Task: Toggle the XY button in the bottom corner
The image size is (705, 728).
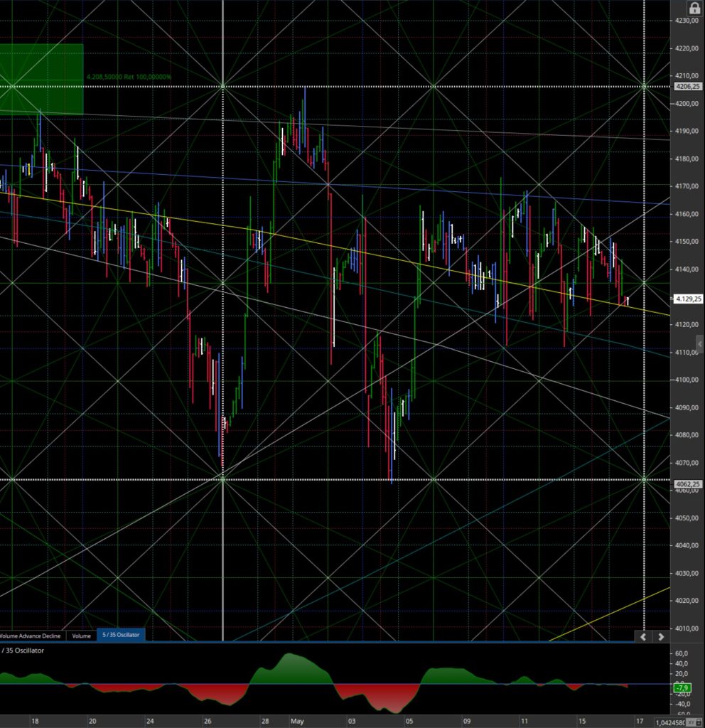Action: (x=691, y=722)
